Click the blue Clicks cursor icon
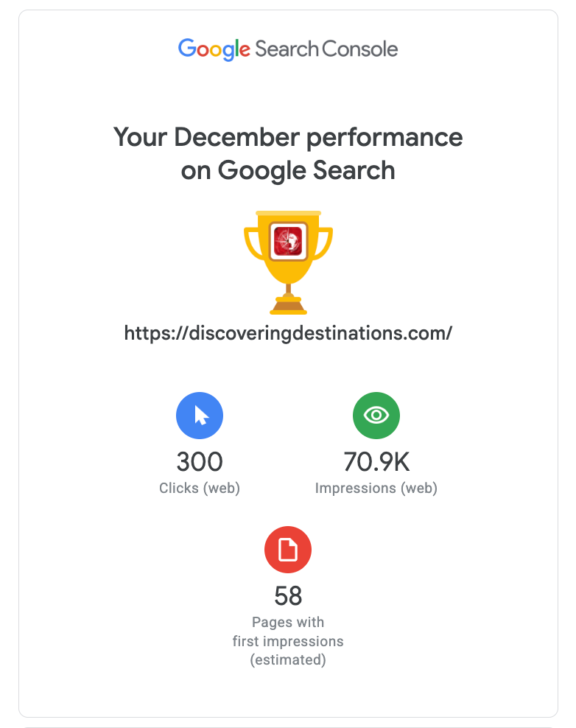The width and height of the screenshot is (576, 728). 200,416
